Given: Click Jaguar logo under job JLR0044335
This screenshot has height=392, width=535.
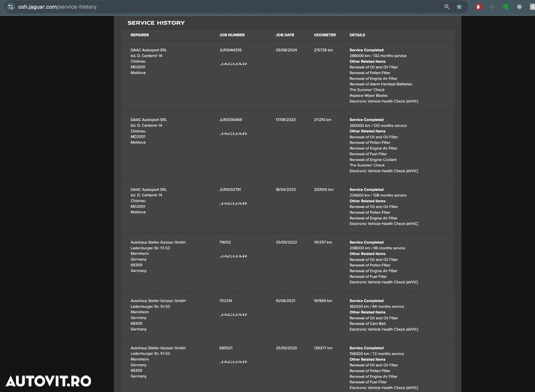Looking at the screenshot, I should pyautogui.click(x=233, y=64).
